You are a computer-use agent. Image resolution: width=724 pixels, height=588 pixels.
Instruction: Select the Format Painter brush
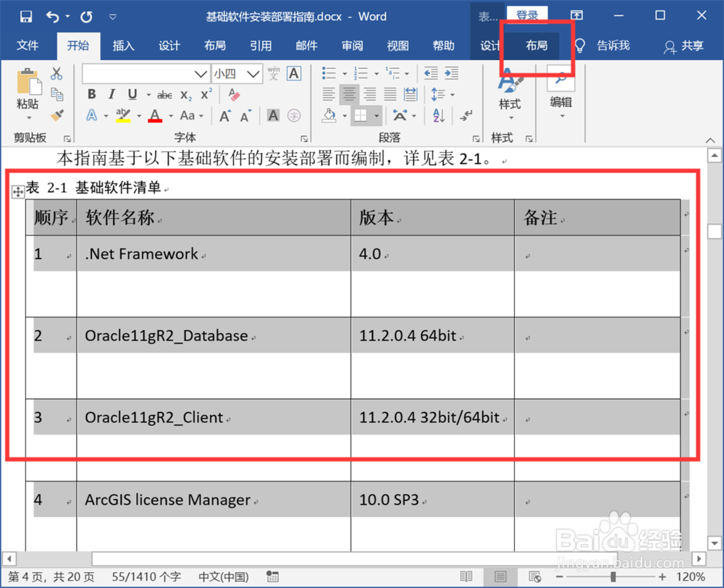pyautogui.click(x=56, y=115)
